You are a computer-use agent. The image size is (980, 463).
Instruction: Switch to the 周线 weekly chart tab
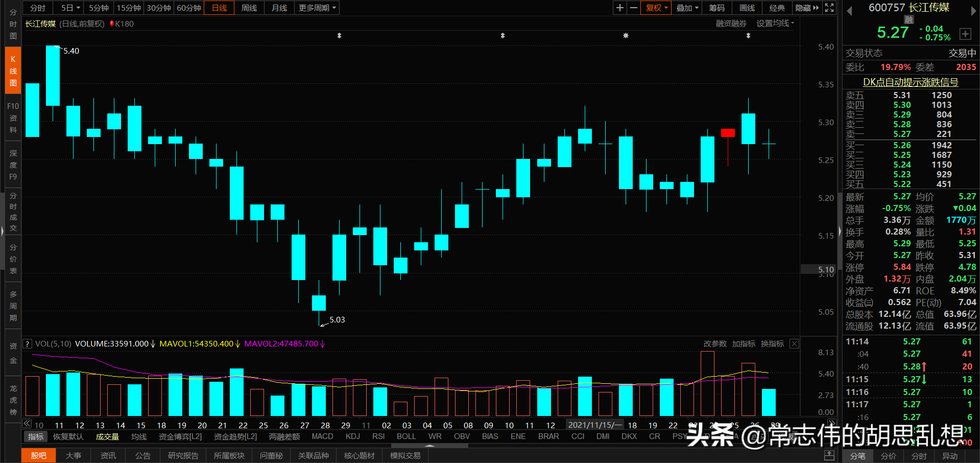[249, 8]
